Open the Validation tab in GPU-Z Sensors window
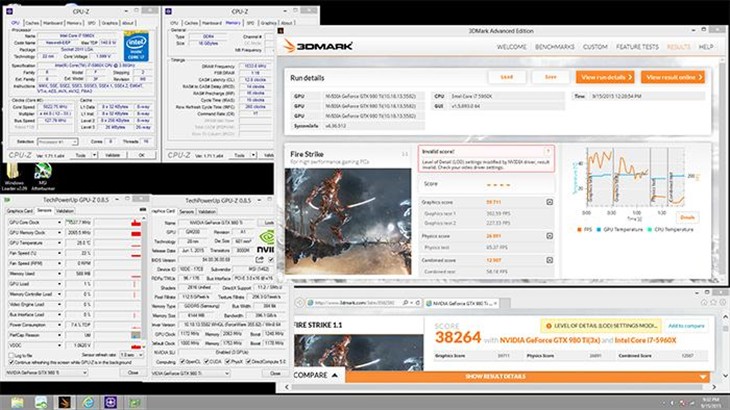This screenshot has width=730, height=410. pos(65,211)
